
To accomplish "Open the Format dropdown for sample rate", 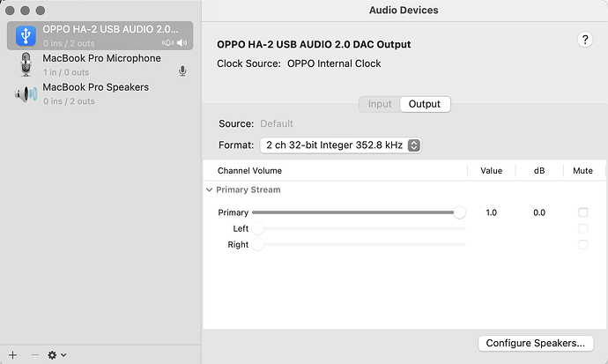I will (x=340, y=145).
